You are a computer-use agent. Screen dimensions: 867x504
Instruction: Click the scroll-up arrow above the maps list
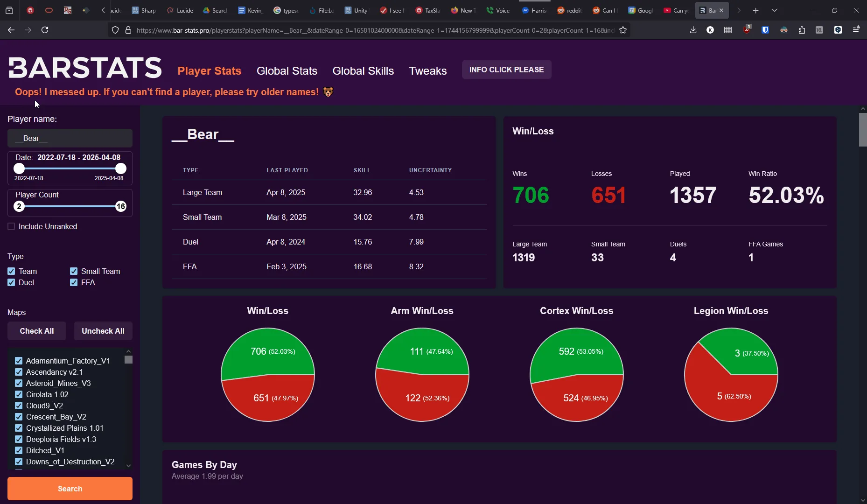(128, 351)
